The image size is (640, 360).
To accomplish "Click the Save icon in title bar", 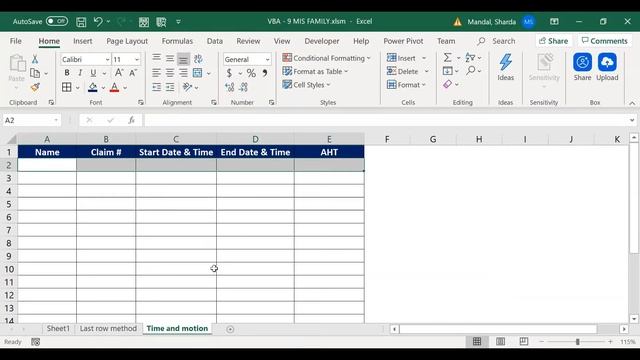I will click(81, 22).
